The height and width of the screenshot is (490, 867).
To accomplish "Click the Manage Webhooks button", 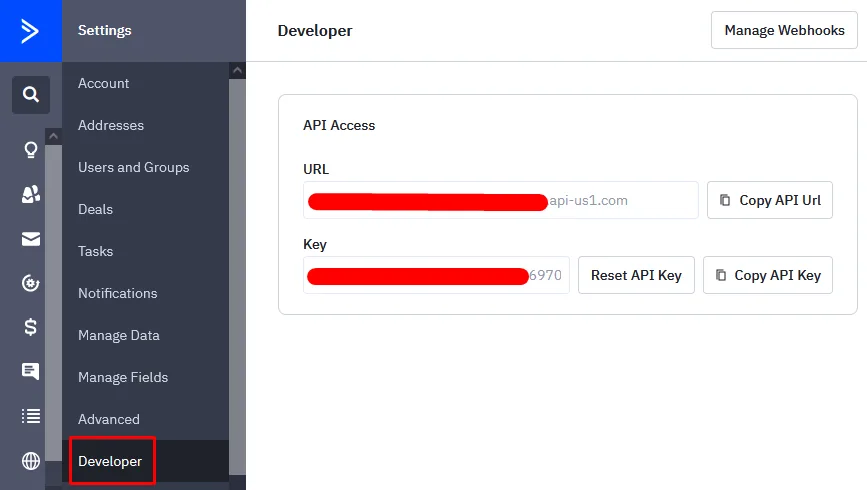I will point(784,30).
